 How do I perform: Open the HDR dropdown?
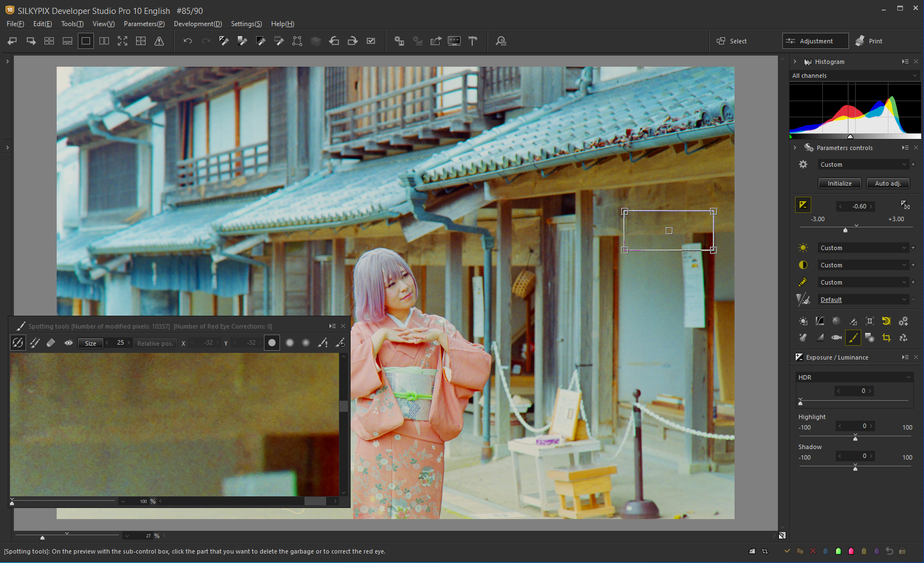855,377
